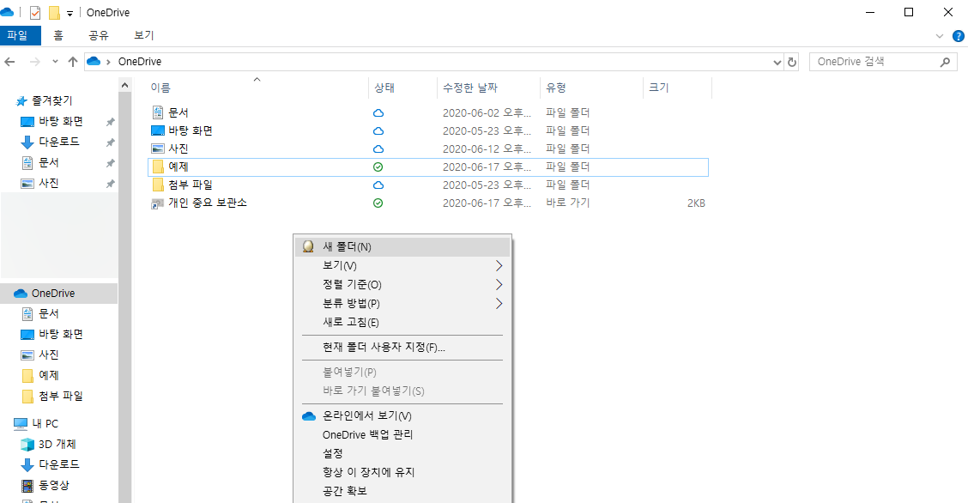Viewport: 980px width, 503px height.
Task: Click the Forward navigation arrow
Action: point(35,62)
